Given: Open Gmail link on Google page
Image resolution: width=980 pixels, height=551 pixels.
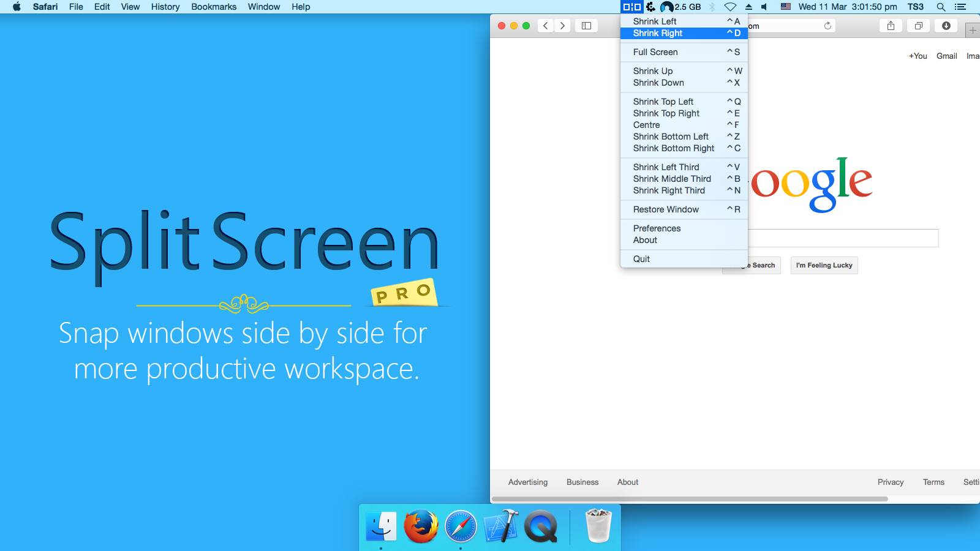Looking at the screenshot, I should pyautogui.click(x=946, y=56).
